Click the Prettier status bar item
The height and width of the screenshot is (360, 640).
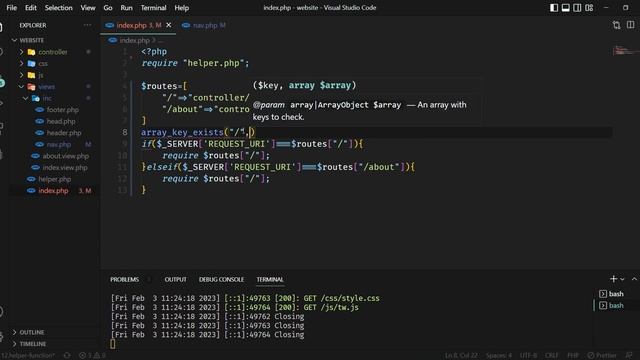click(x=602, y=356)
